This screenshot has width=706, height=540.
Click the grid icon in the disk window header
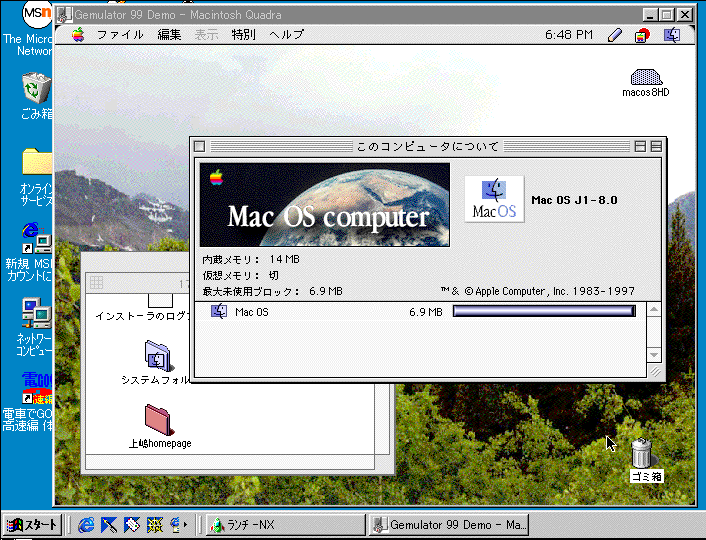[x=96, y=283]
